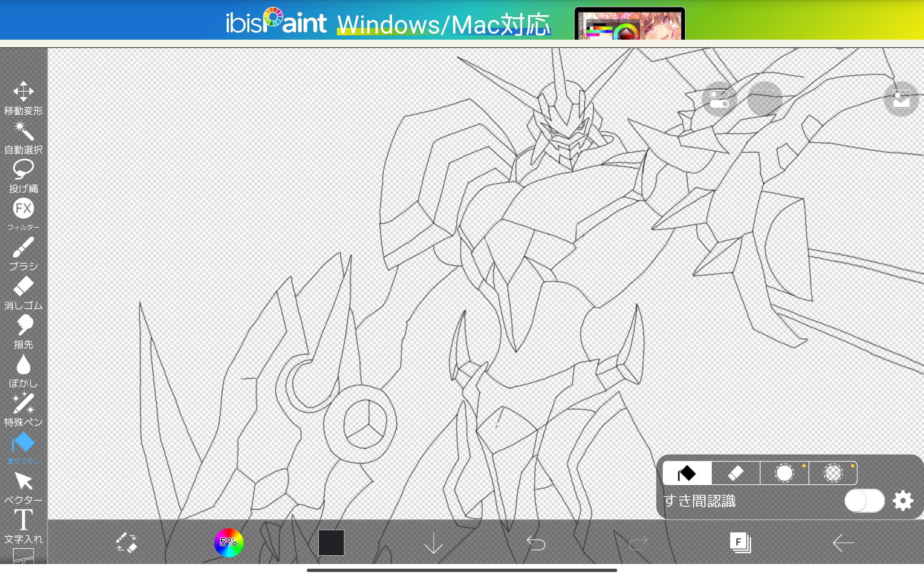Viewport: 924px width, 577px height.
Task: Switch to bucket fill mode tab
Action: [687, 473]
